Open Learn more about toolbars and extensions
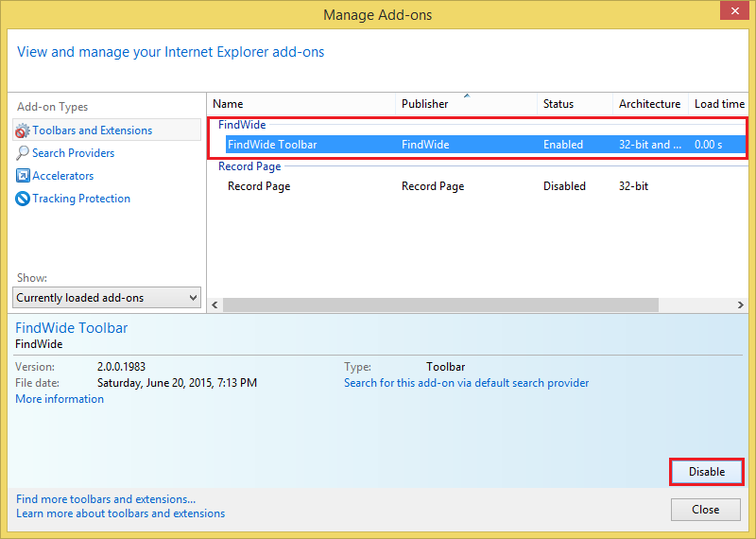 pos(121,513)
